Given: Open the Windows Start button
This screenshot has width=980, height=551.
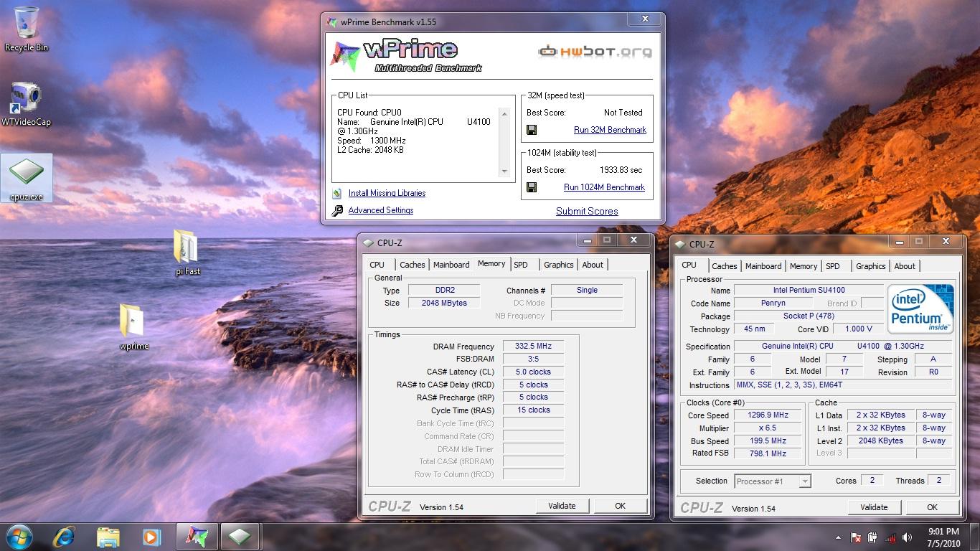Looking at the screenshot, I should (18, 536).
